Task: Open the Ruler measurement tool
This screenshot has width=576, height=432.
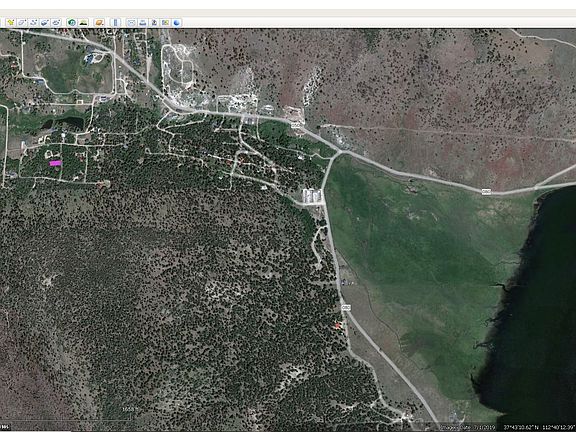Action: 115,22
